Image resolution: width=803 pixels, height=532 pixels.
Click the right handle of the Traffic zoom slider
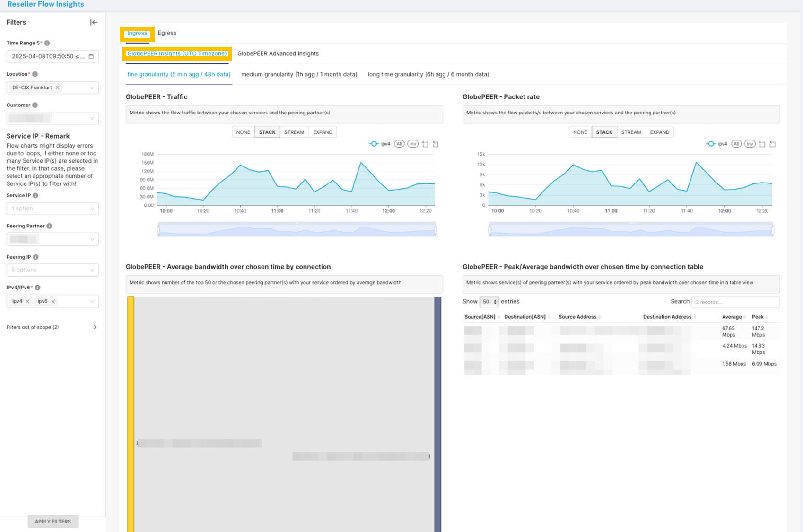pos(436,230)
